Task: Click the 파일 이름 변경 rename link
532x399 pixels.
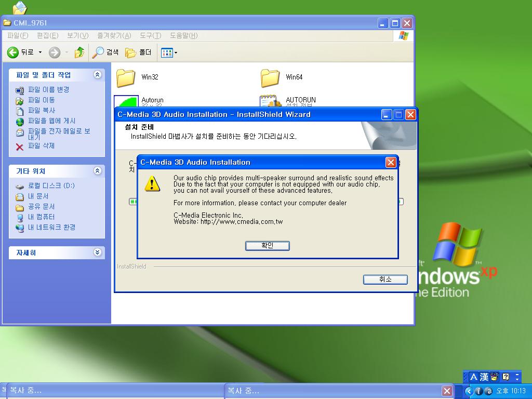Action: pyautogui.click(x=48, y=89)
